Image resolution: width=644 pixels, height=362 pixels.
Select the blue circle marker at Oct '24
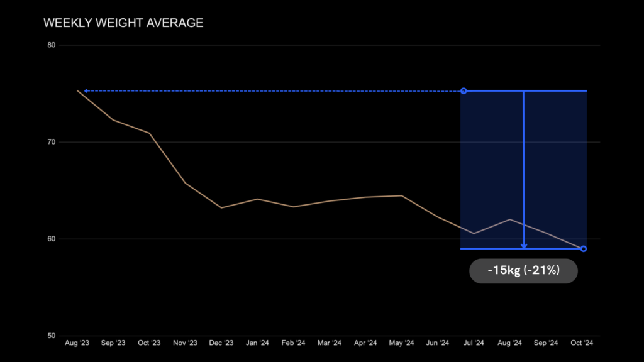[x=584, y=249]
